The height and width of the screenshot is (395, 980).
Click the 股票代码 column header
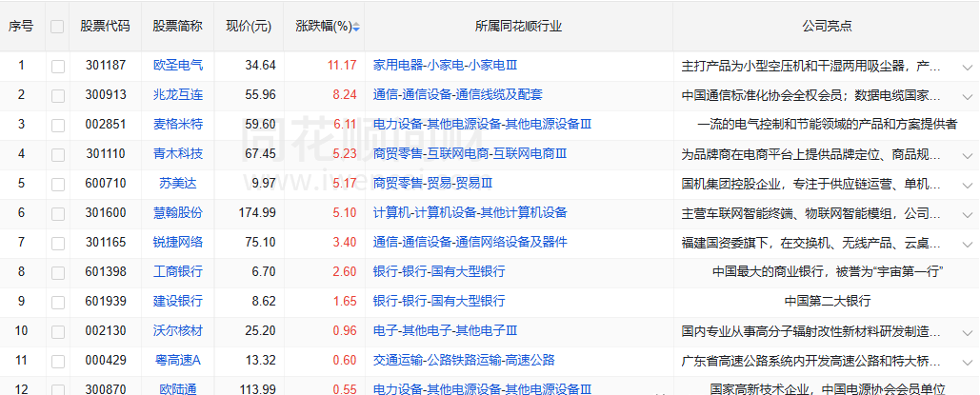105,27
